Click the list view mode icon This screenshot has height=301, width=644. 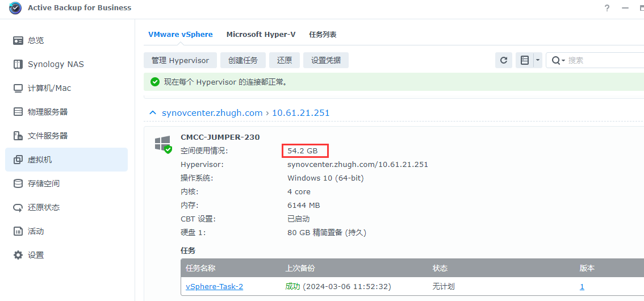[525, 60]
